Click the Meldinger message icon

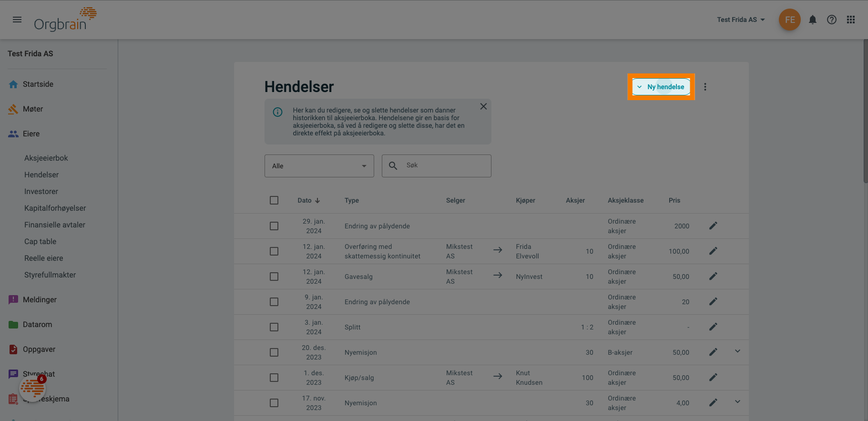click(13, 300)
